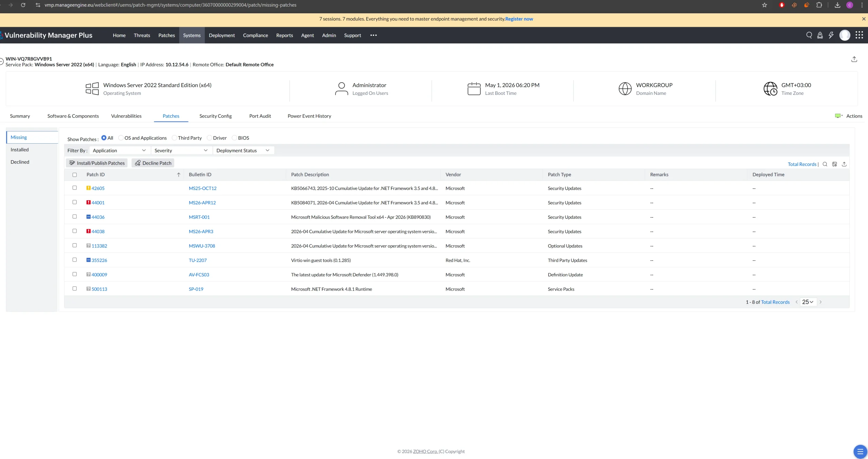This screenshot has height=459, width=868.
Task: Check the box for patch 400009
Action: click(75, 274)
